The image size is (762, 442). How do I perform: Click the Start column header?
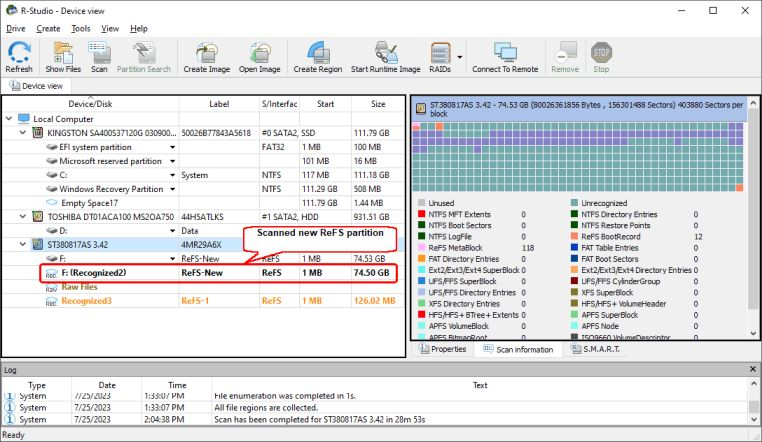click(x=325, y=104)
